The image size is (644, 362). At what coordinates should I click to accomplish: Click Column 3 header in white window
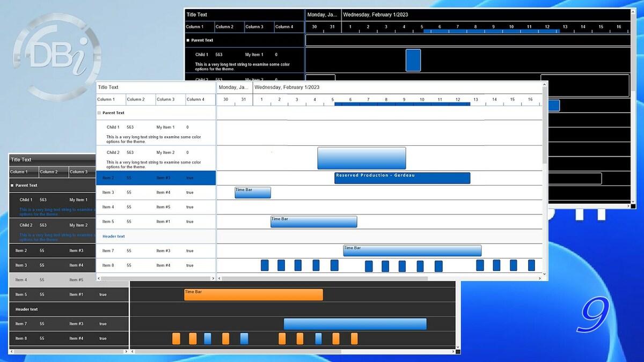pyautogui.click(x=171, y=99)
